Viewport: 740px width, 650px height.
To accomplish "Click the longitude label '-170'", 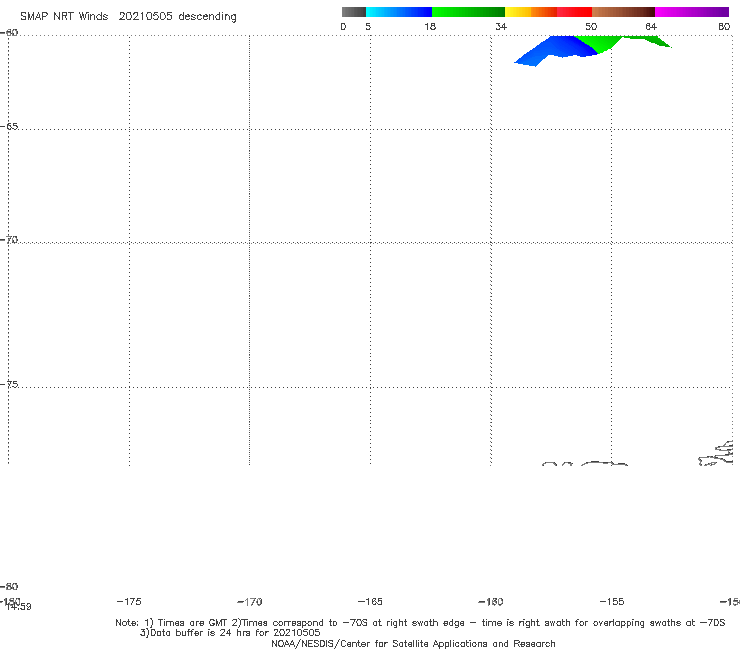I will tap(250, 601).
